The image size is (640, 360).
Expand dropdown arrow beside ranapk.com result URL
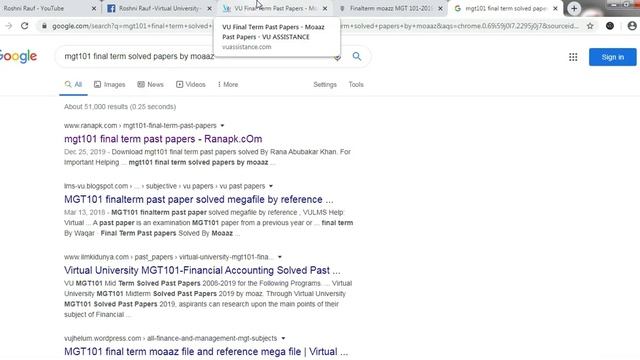pos(222,126)
